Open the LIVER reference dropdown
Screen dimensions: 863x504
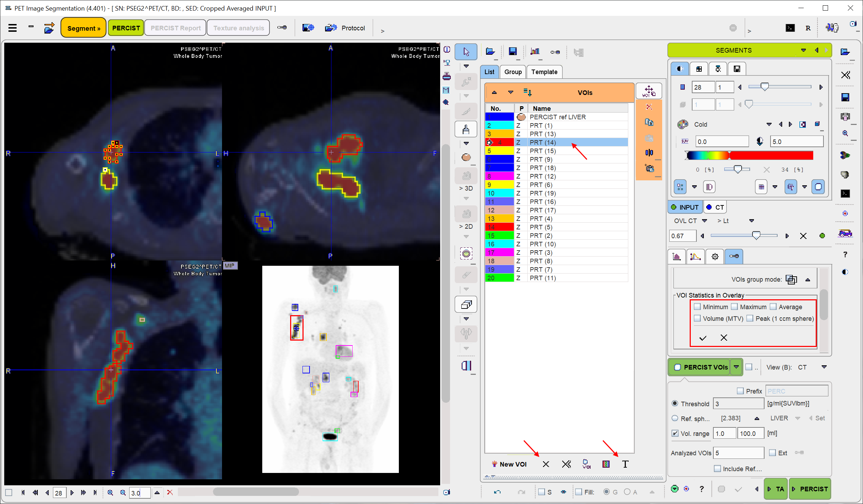pos(797,418)
